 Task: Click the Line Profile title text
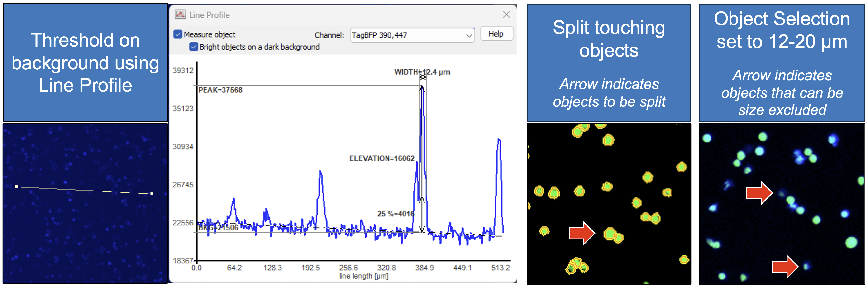(x=210, y=15)
